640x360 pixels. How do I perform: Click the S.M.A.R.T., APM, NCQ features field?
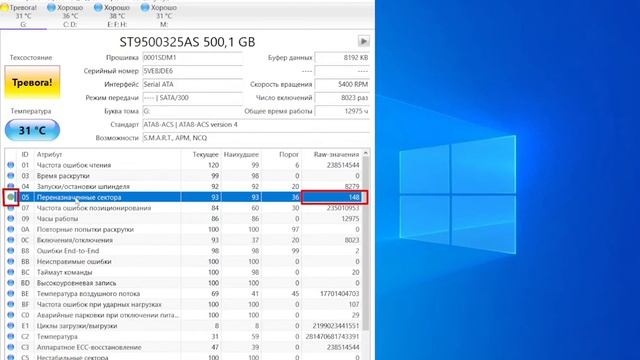(256, 138)
